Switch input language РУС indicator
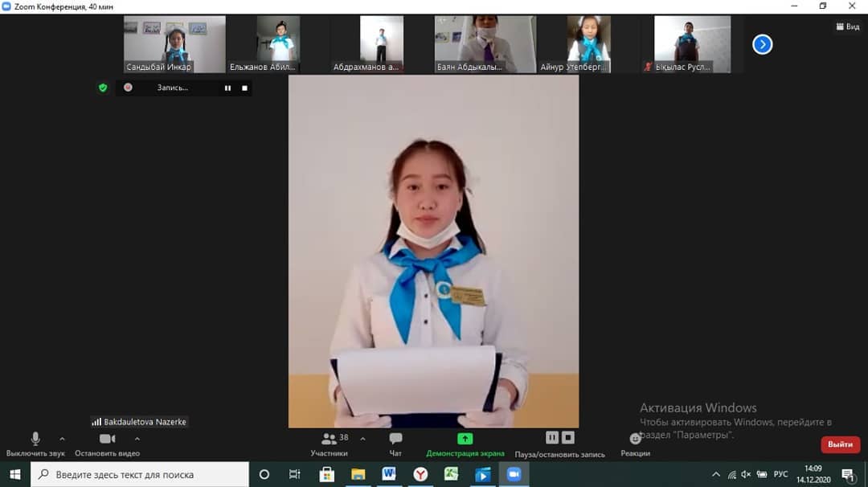The height and width of the screenshot is (487, 868). [x=780, y=474]
